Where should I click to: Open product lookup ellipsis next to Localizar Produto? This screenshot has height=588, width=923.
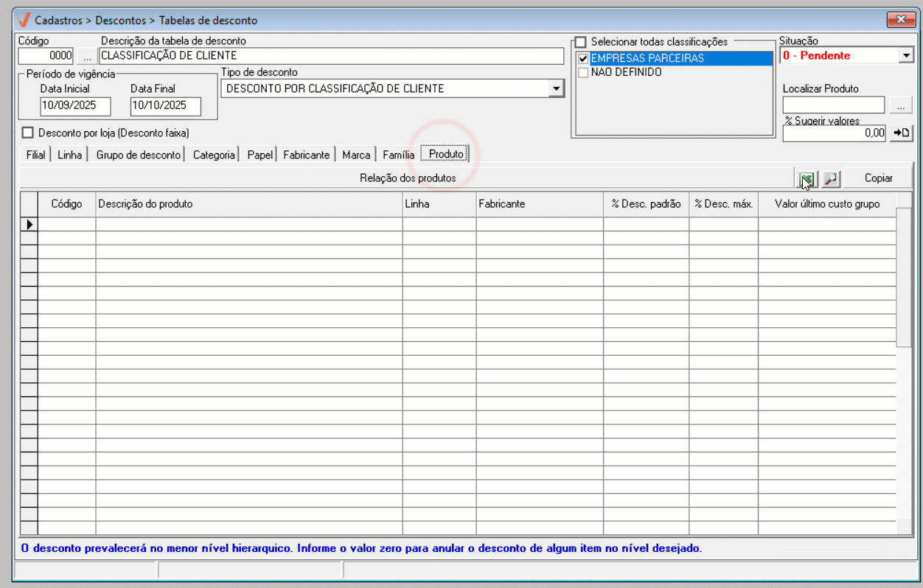pyautogui.click(x=900, y=105)
